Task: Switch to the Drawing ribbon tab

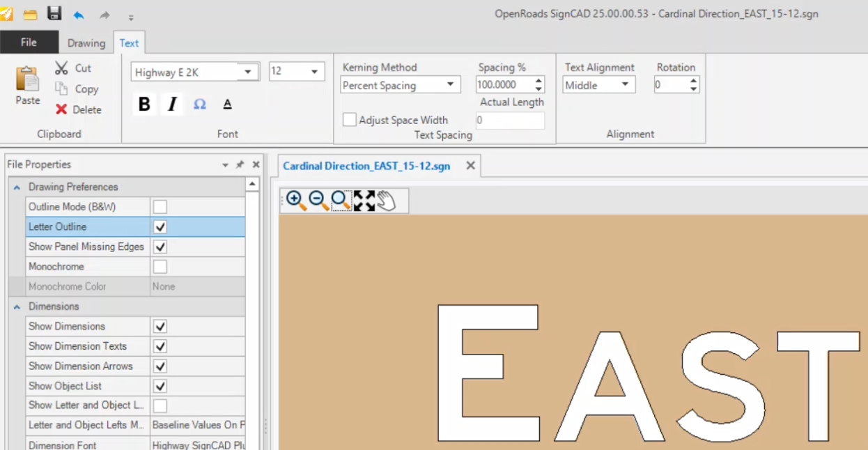Action: coord(86,42)
